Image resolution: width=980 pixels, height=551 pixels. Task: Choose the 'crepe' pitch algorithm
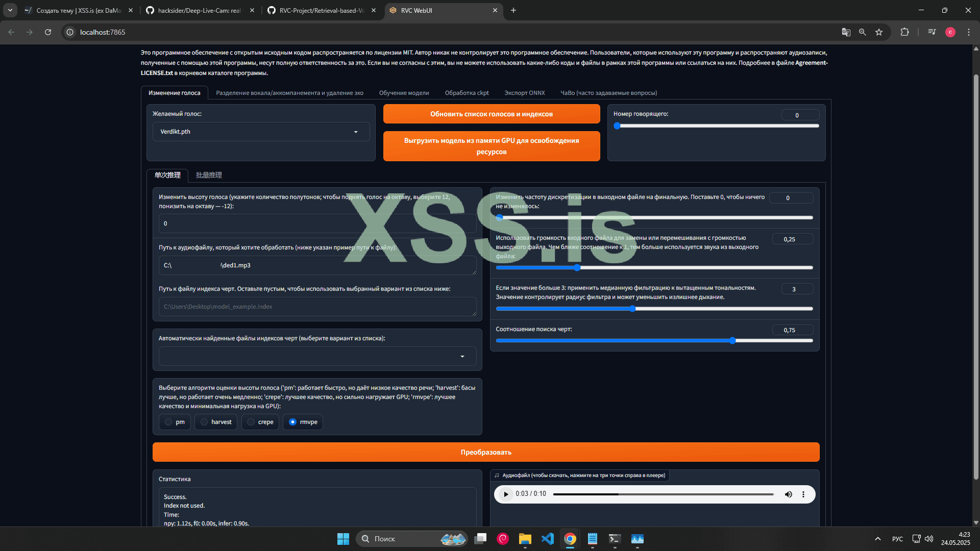pos(251,422)
